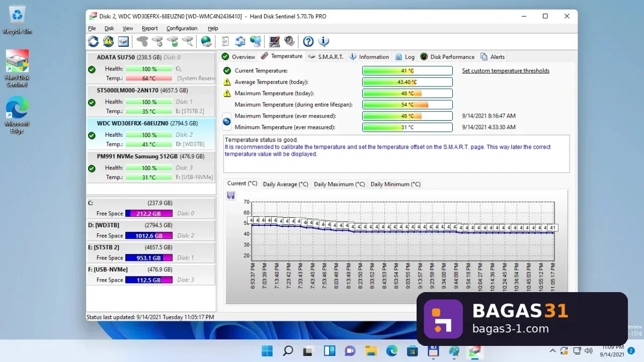
Task: Switch to the Overview tab
Action: coord(238,57)
